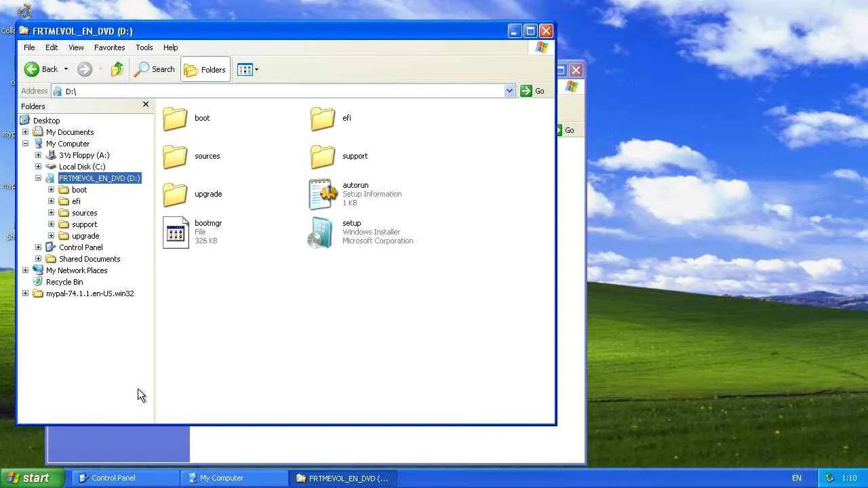
Task: Select My Computer icon in tree
Action: pos(38,144)
